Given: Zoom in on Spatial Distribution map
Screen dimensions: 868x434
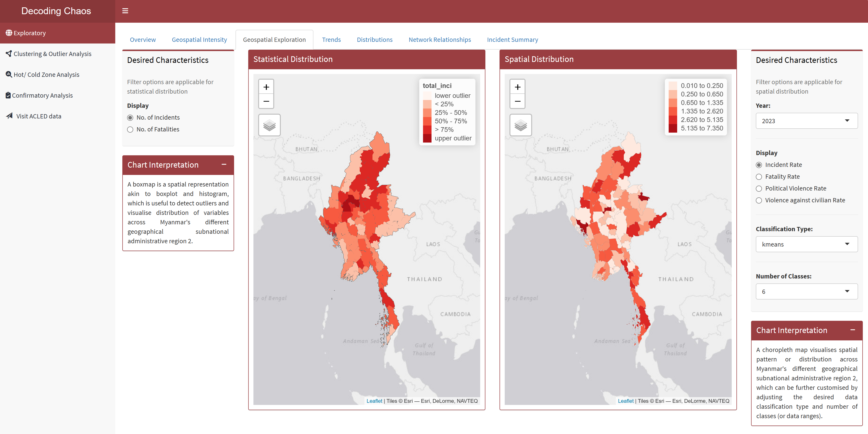Looking at the screenshot, I should [517, 87].
